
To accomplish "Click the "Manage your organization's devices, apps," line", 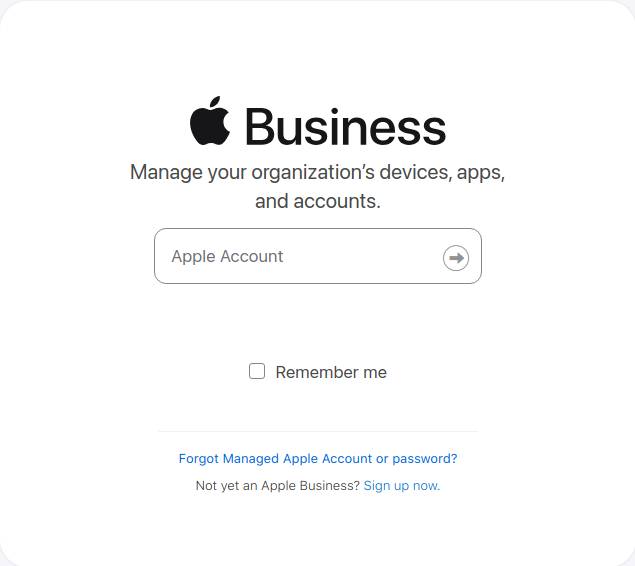I will (x=317, y=172).
